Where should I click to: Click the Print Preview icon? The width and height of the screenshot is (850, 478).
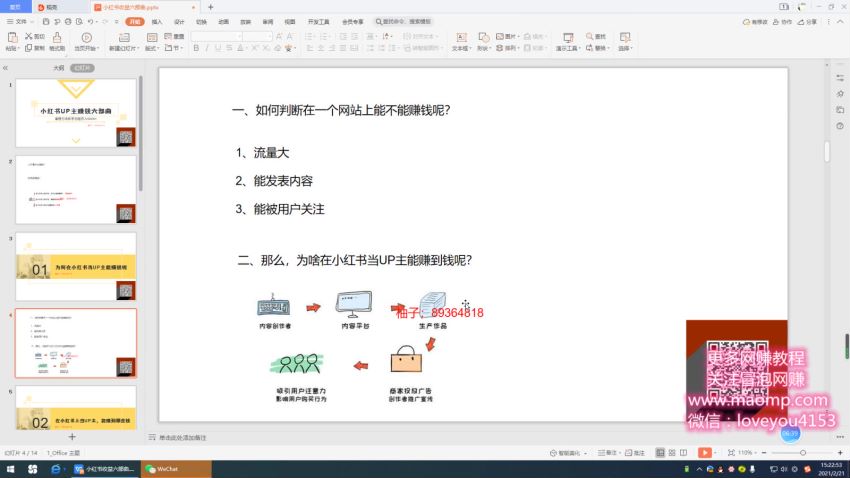(79, 22)
